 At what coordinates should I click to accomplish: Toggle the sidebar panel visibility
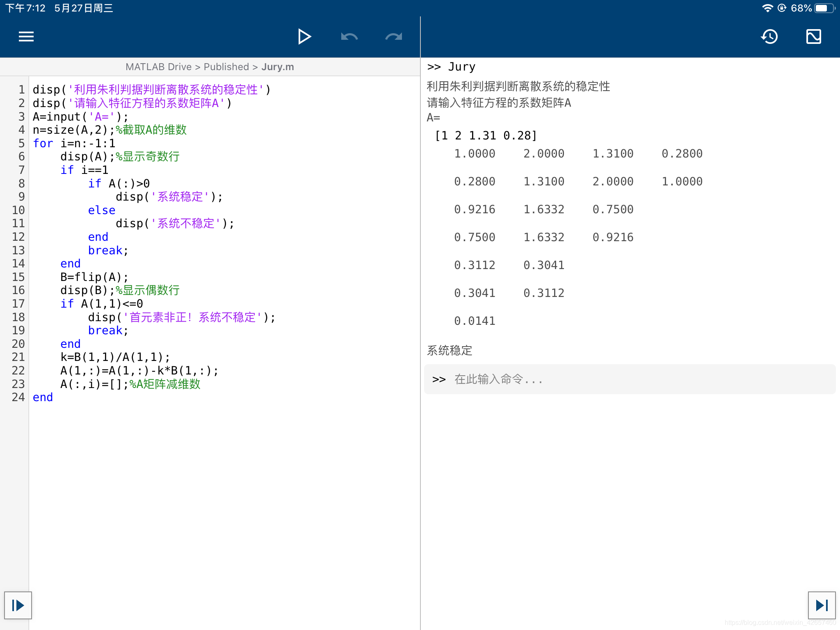click(26, 37)
